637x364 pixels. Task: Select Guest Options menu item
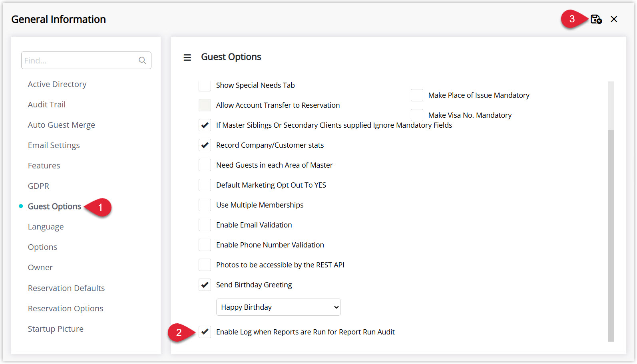[54, 206]
